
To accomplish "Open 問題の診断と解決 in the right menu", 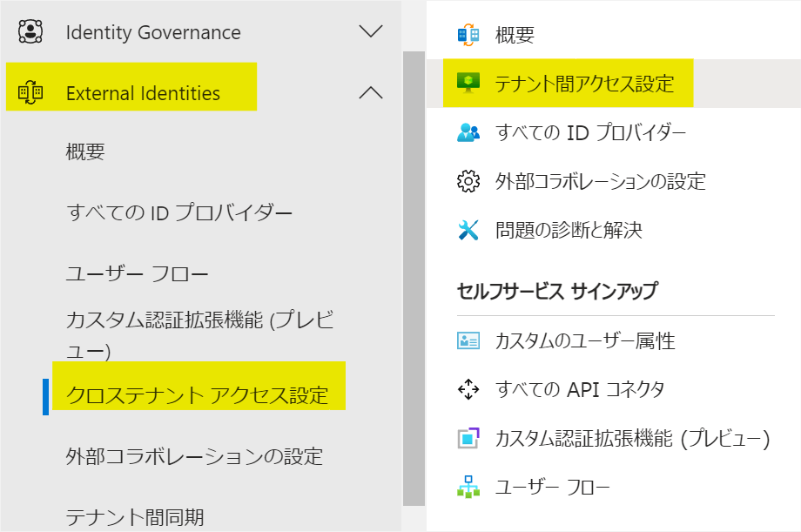I will click(x=569, y=231).
